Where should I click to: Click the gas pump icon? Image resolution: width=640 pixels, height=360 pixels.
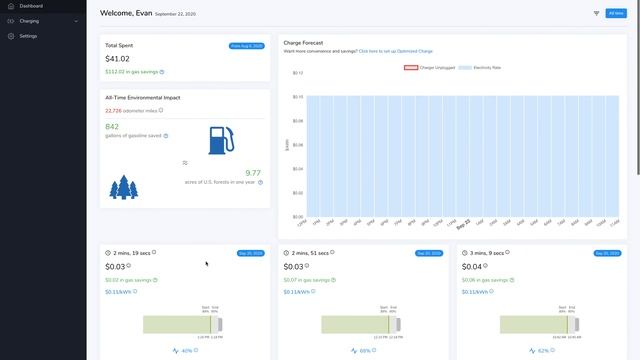(221, 140)
